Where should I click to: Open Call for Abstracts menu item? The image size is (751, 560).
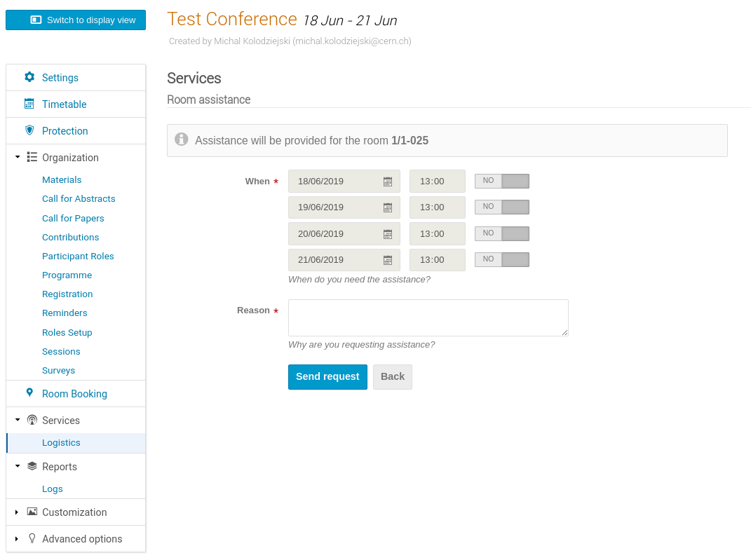point(79,198)
